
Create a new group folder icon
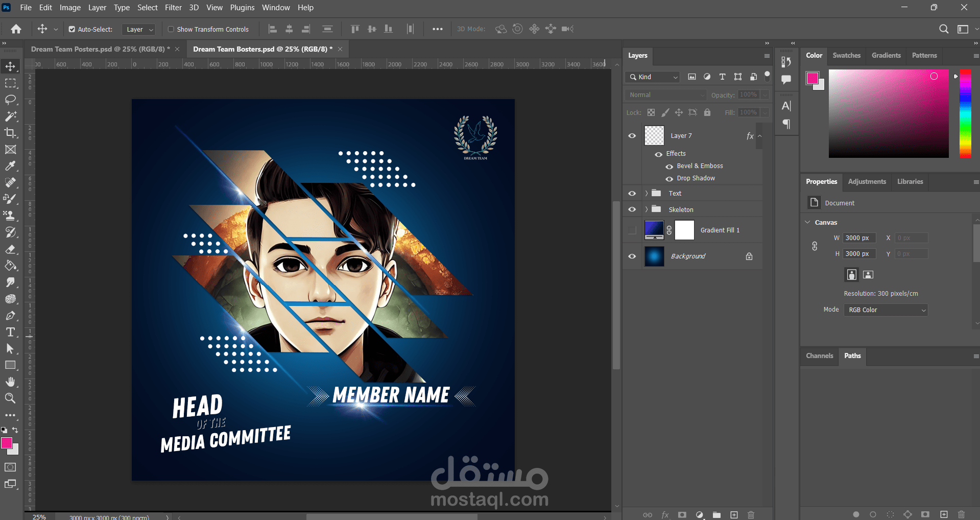[717, 515]
